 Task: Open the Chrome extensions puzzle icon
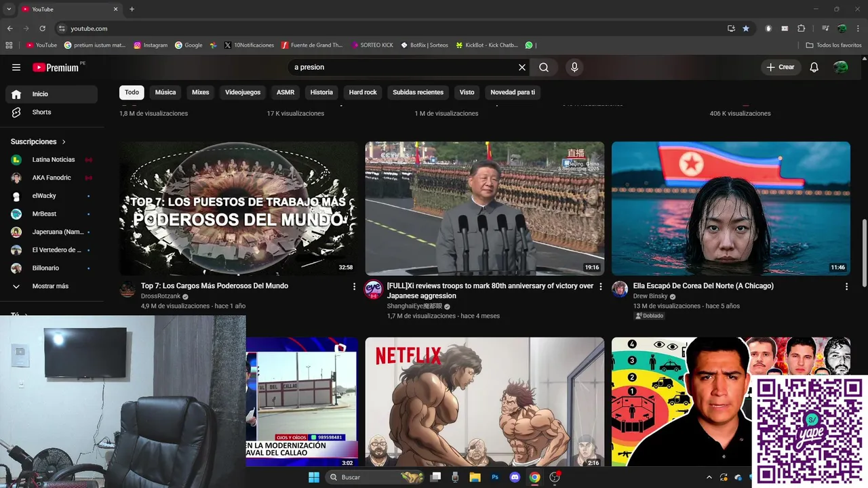click(x=802, y=28)
